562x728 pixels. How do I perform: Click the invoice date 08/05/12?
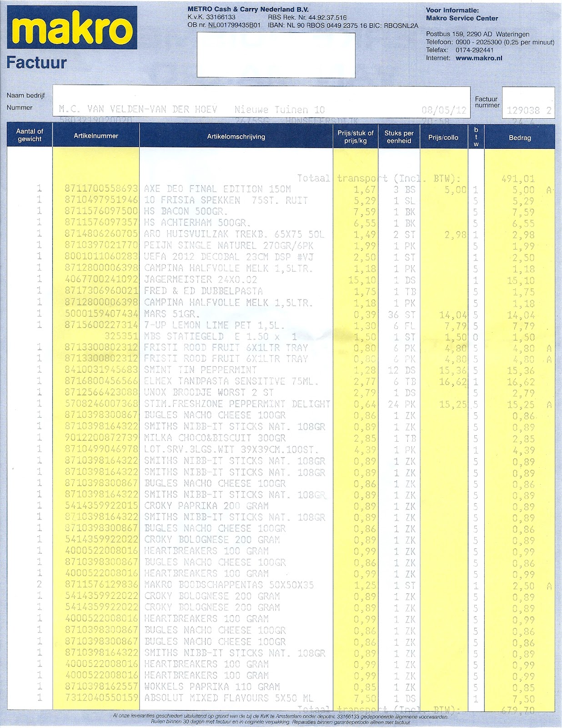[x=444, y=111]
